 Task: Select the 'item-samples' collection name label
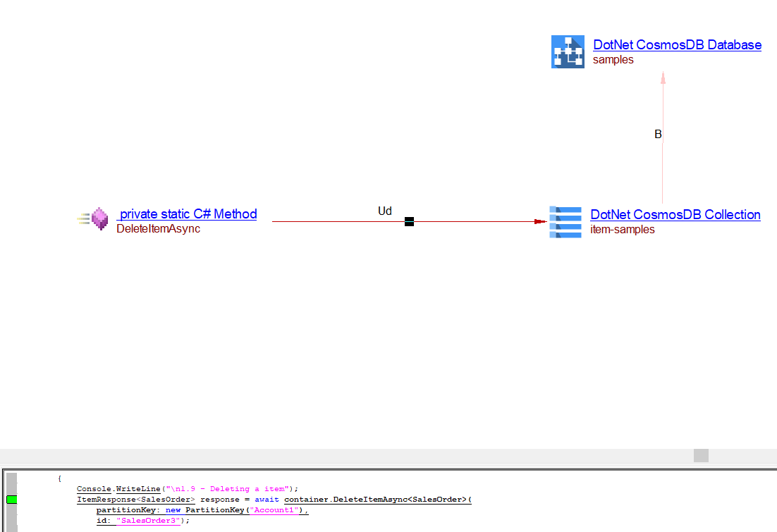coord(622,230)
